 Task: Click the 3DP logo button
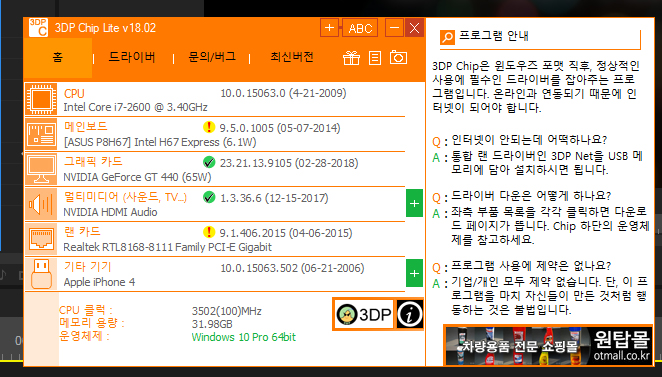tap(364, 314)
